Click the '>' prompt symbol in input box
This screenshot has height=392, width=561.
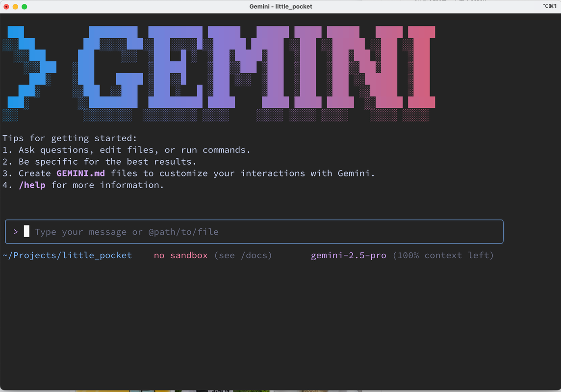15,232
